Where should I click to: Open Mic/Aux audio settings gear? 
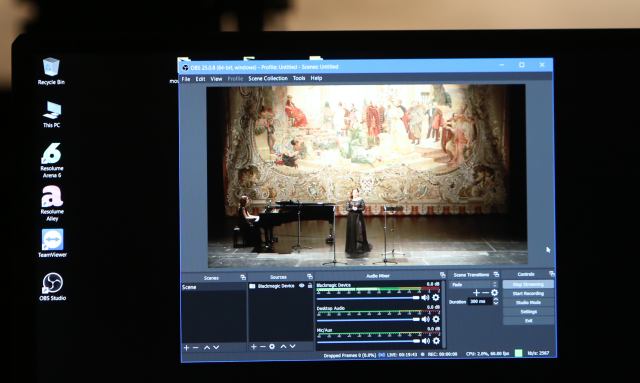coord(436,341)
